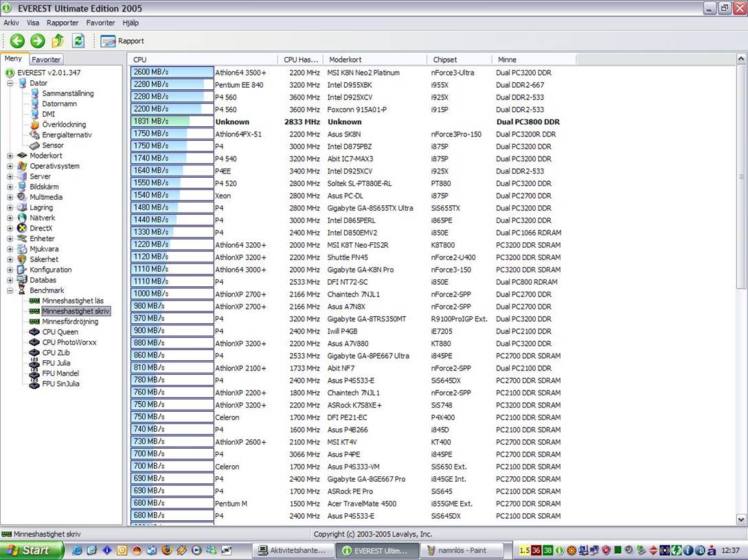Screen dimensions: 748x560
Task: Select the Meny tab
Action: (x=13, y=58)
